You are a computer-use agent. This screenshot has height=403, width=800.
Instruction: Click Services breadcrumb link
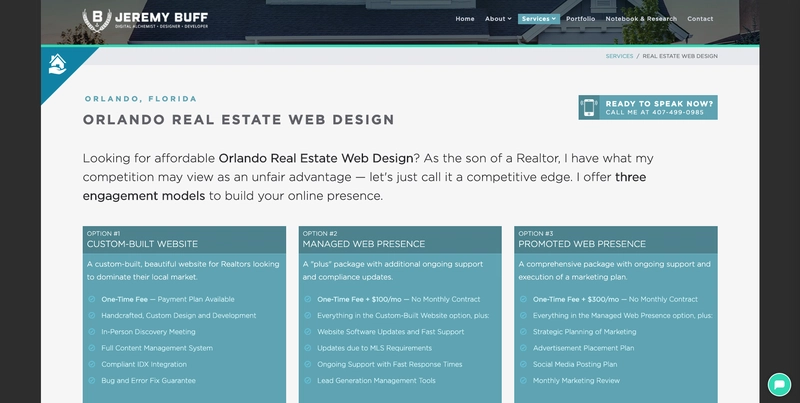pyautogui.click(x=619, y=56)
